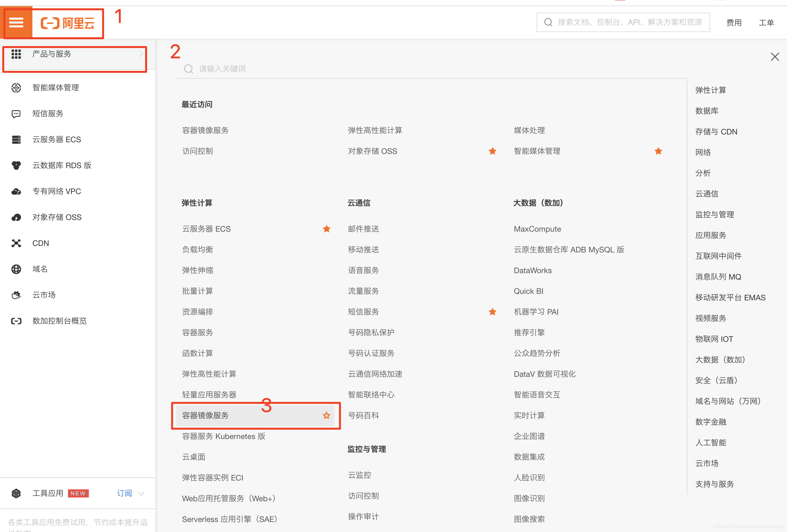Open 容器镜像服务 in recent visits
Viewport: 787px width, 532px height.
click(205, 130)
